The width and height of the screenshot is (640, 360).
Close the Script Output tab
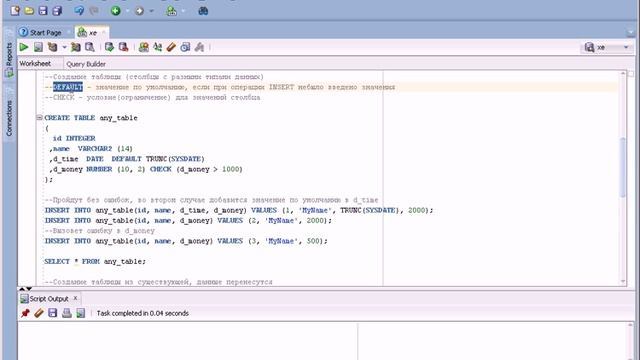[76, 298]
